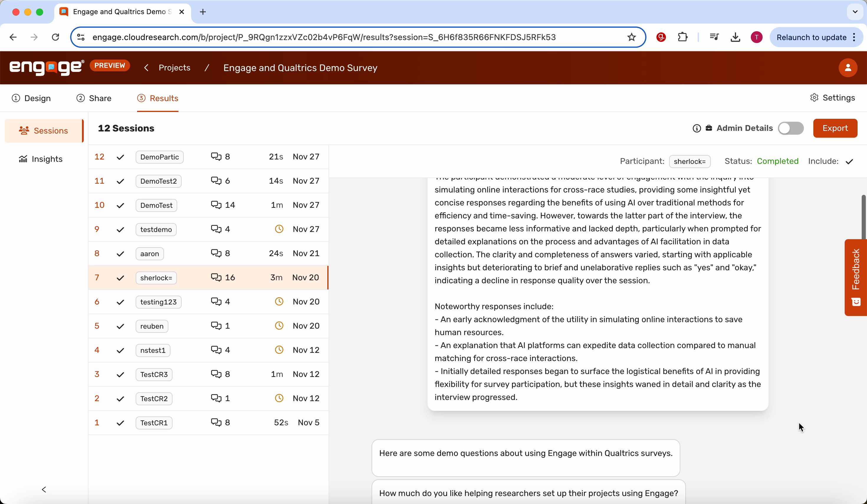Open Chrome's three-dot menu

pyautogui.click(x=854, y=37)
